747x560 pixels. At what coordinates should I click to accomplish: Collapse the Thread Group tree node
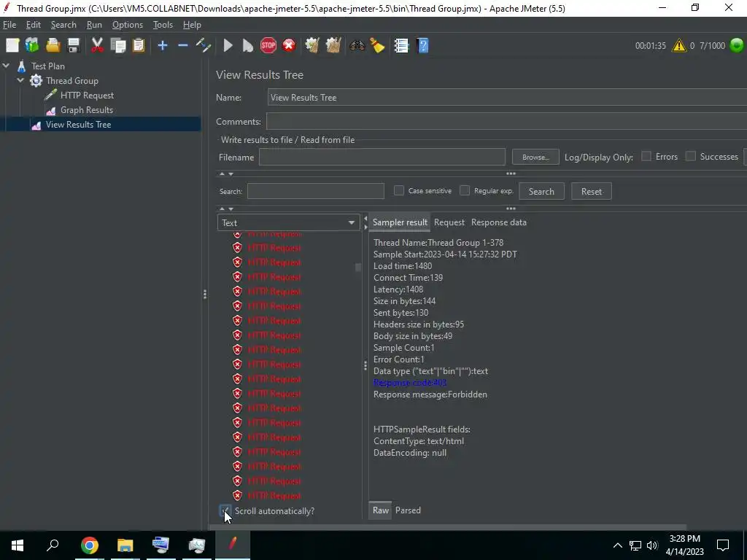point(20,80)
